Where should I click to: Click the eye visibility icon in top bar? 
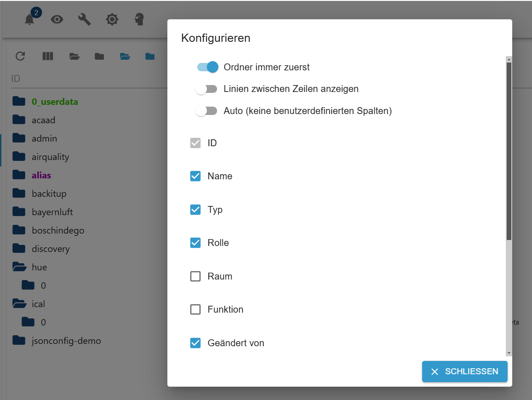click(57, 19)
